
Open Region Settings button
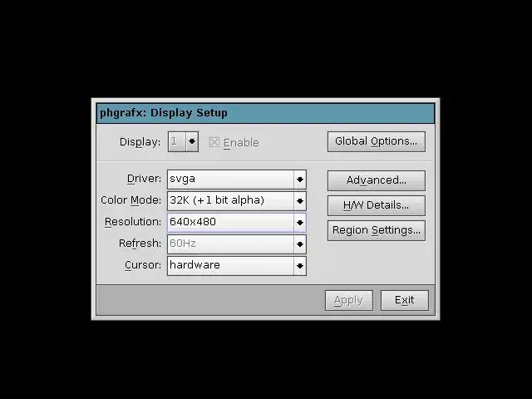point(377,230)
